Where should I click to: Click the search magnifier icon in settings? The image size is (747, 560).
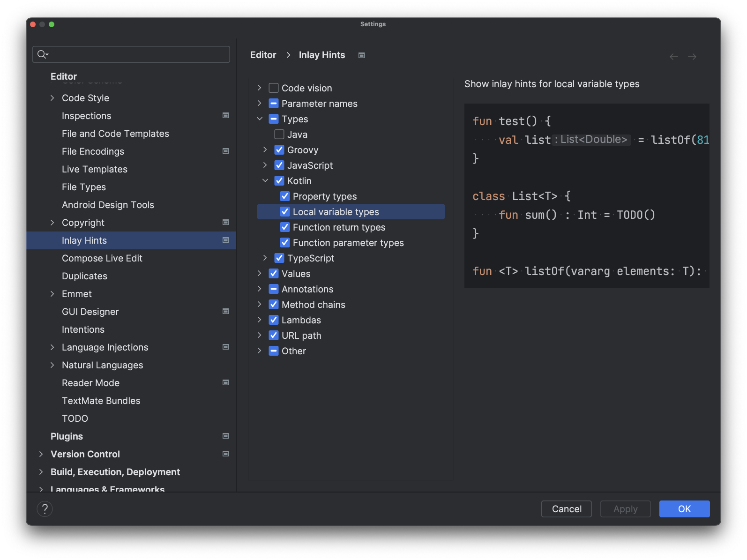(43, 54)
